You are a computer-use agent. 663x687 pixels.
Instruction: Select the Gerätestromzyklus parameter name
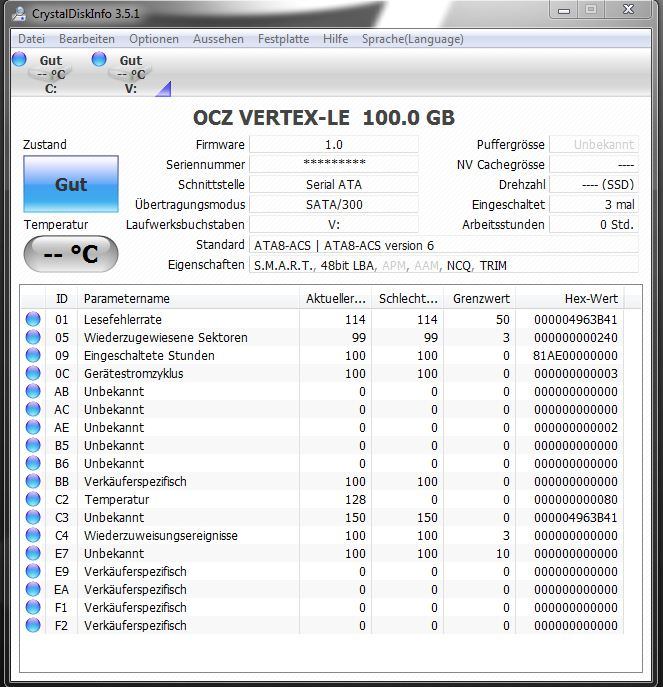(133, 373)
